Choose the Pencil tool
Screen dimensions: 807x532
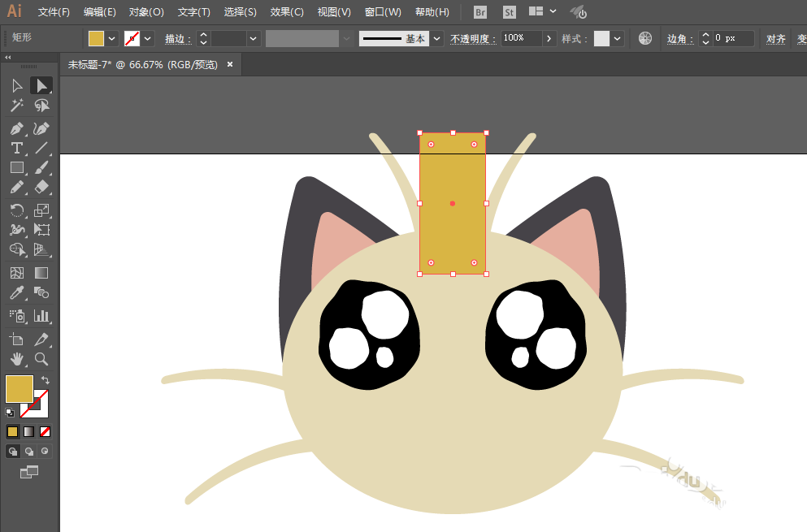pyautogui.click(x=17, y=188)
